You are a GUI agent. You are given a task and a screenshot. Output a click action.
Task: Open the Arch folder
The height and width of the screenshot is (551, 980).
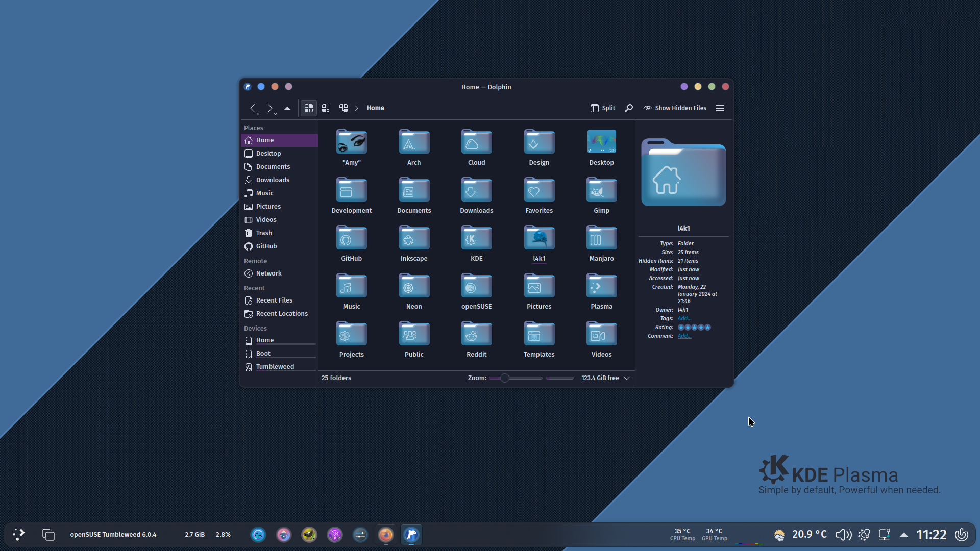point(414,147)
